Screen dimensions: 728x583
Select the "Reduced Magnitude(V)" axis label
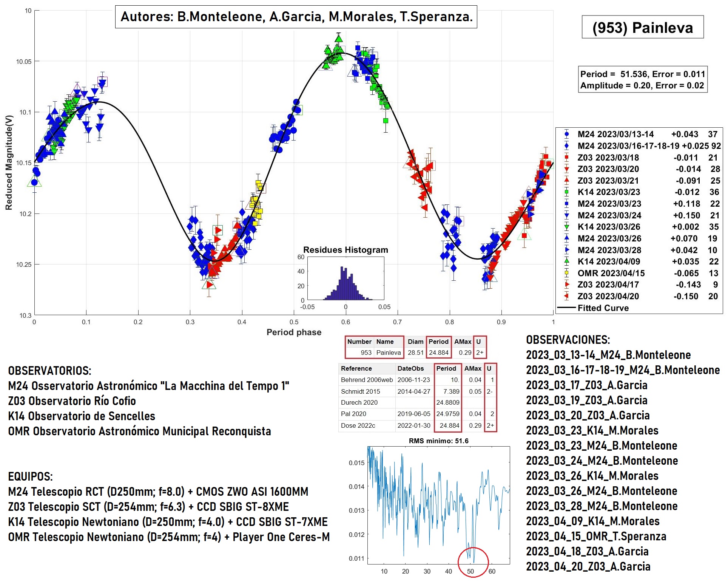coord(9,162)
